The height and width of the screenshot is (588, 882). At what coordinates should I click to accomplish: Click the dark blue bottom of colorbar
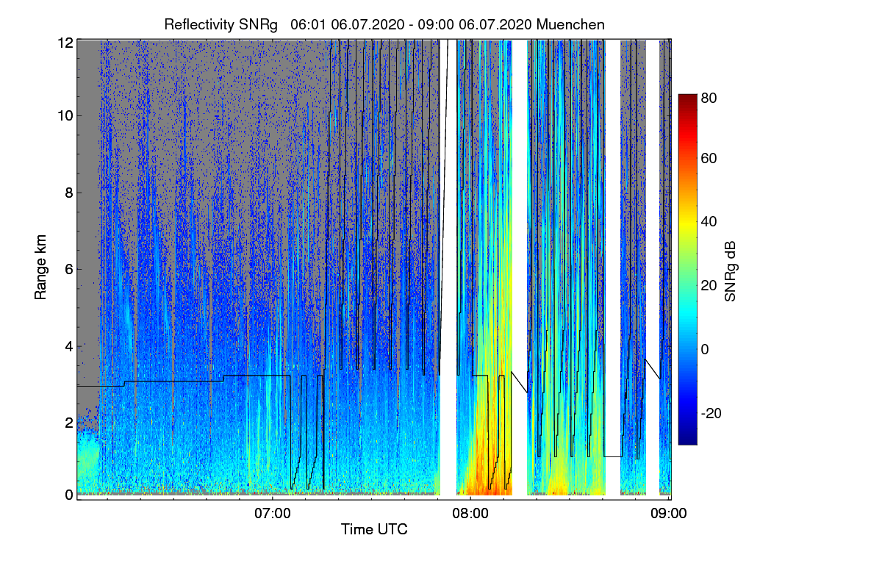[x=687, y=440]
